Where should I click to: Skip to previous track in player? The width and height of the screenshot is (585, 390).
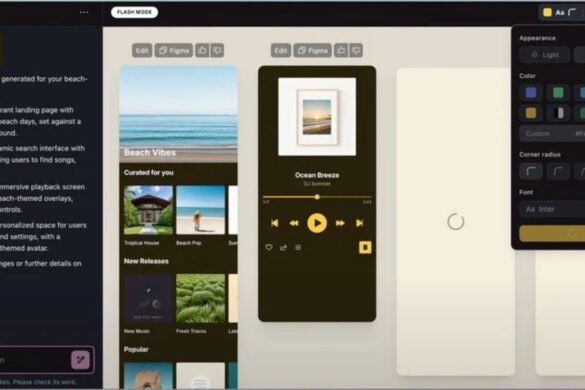[x=275, y=223]
